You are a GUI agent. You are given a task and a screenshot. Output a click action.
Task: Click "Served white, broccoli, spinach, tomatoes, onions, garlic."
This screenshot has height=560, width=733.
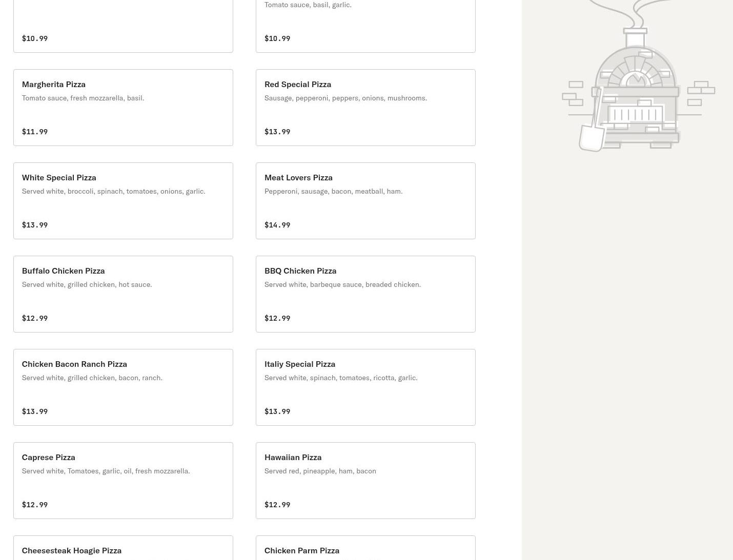(114, 191)
